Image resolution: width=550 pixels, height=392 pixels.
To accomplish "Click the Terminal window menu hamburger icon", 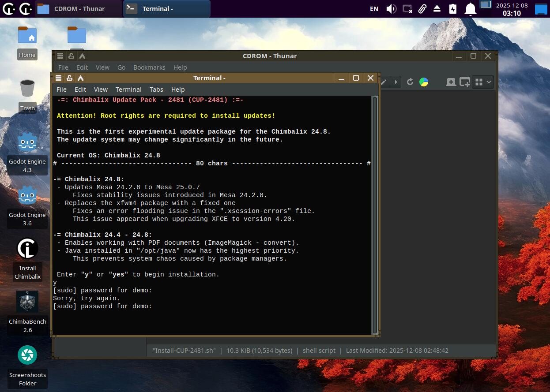I will tap(58, 78).
